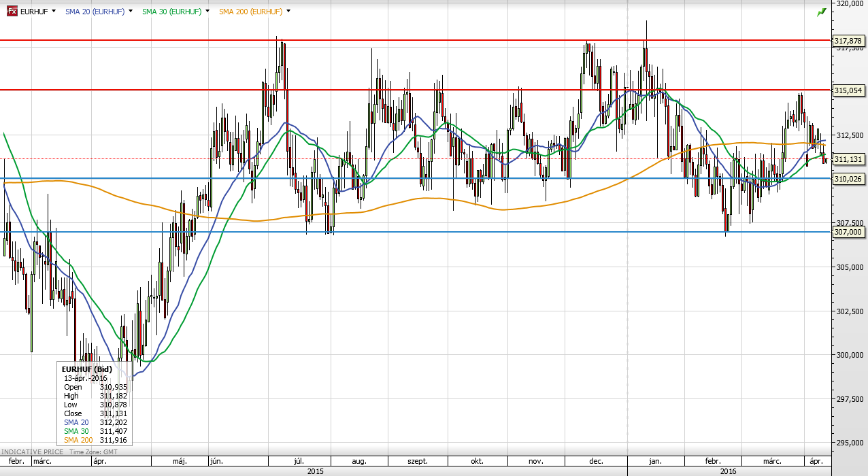The height and width of the screenshot is (476, 868).
Task: Click the 315,054 red line price label
Action: (x=848, y=90)
